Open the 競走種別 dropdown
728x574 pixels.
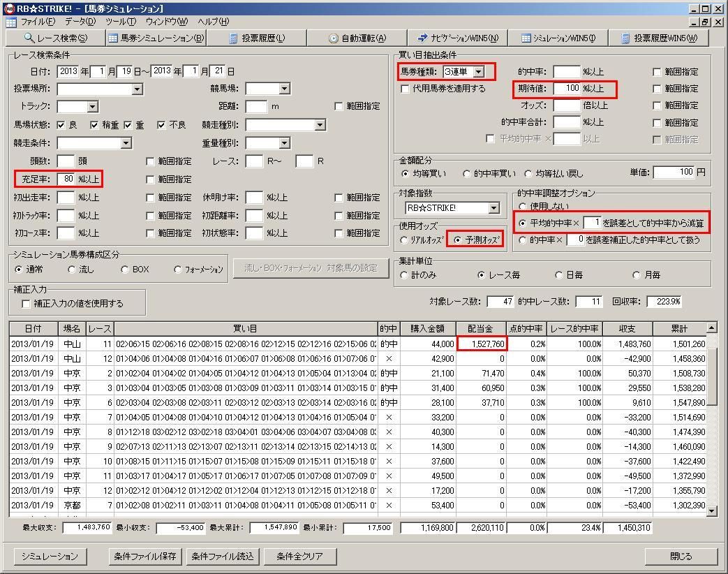coord(320,125)
